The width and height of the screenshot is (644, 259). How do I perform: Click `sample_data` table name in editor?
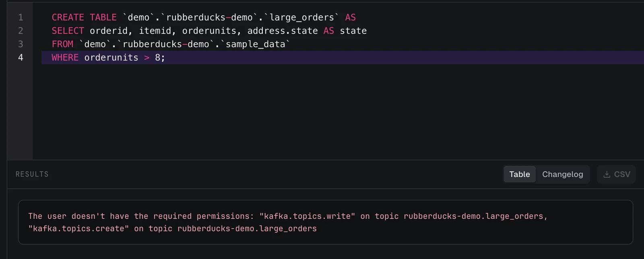point(255,44)
